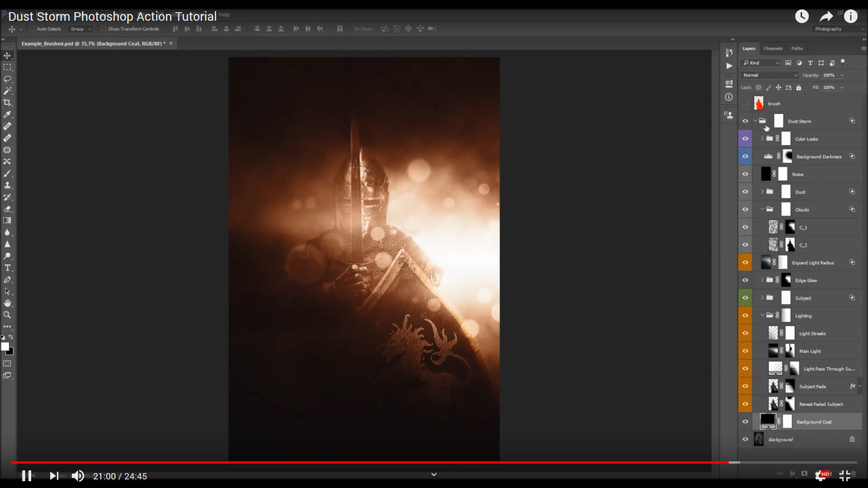Switch to the Channels tab
This screenshot has height=488, width=868.
pos(773,49)
